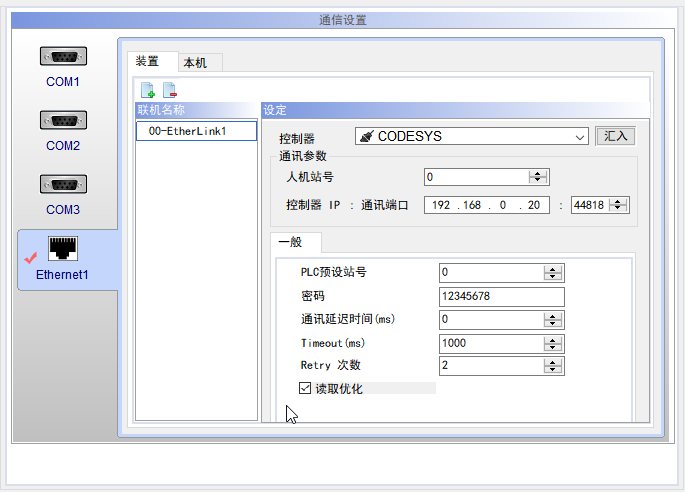The height and width of the screenshot is (492, 685).
Task: Click the 汇入 import button
Action: [615, 137]
